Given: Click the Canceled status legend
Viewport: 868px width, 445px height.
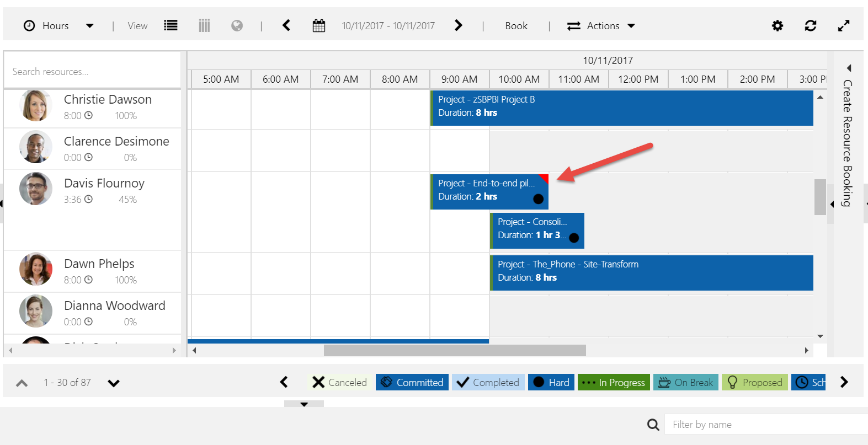Looking at the screenshot, I should (339, 382).
